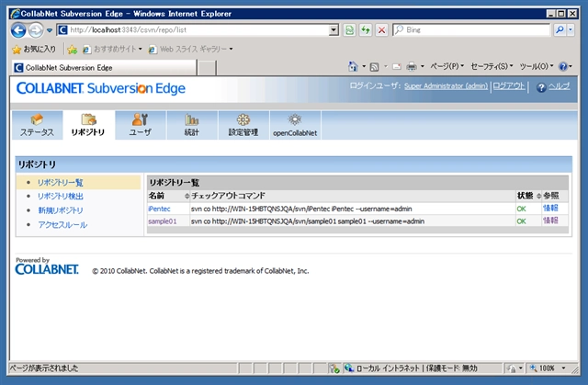The height and width of the screenshot is (385, 588).
Task: Click the address bar URL field
Action: (193, 30)
